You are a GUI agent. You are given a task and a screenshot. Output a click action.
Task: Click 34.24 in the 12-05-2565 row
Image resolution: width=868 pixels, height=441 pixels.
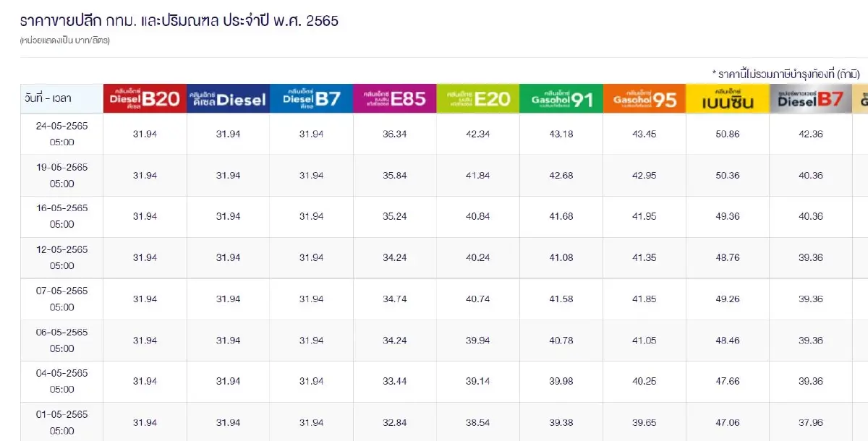(395, 257)
